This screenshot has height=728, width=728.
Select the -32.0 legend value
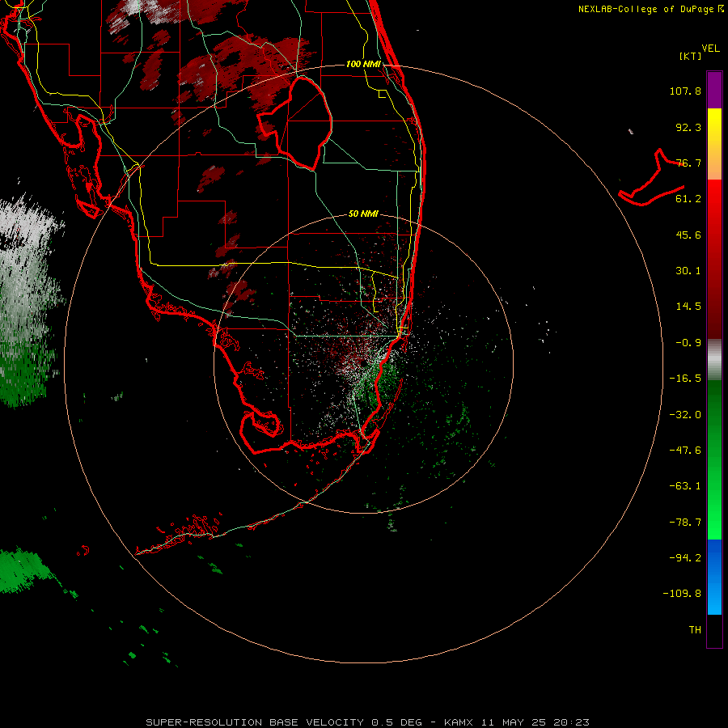[x=685, y=415]
